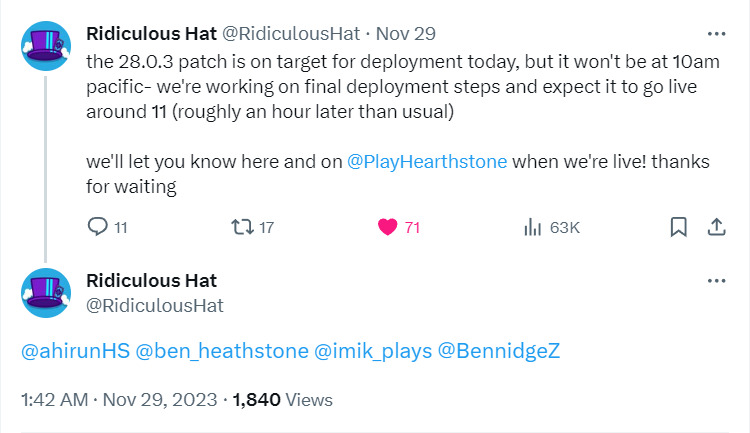Open the @PlayHearthstone mention link

pos(427,162)
